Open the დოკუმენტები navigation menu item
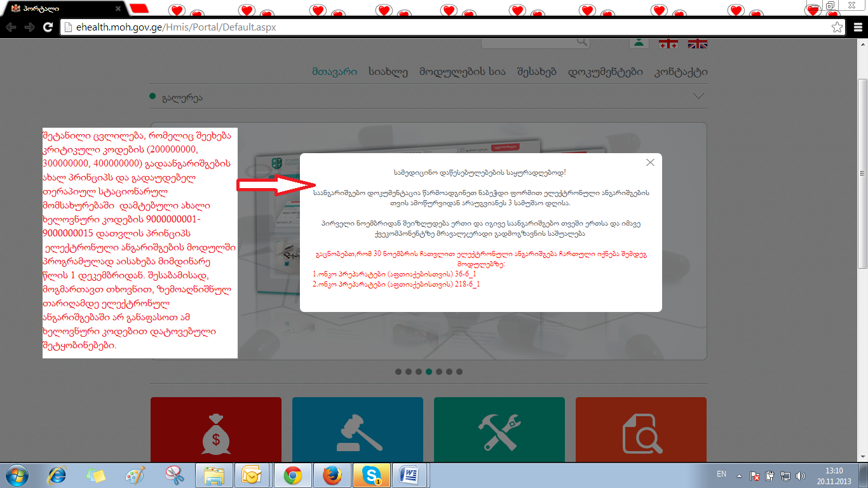Screen dimensions: 868x488 click(x=605, y=72)
